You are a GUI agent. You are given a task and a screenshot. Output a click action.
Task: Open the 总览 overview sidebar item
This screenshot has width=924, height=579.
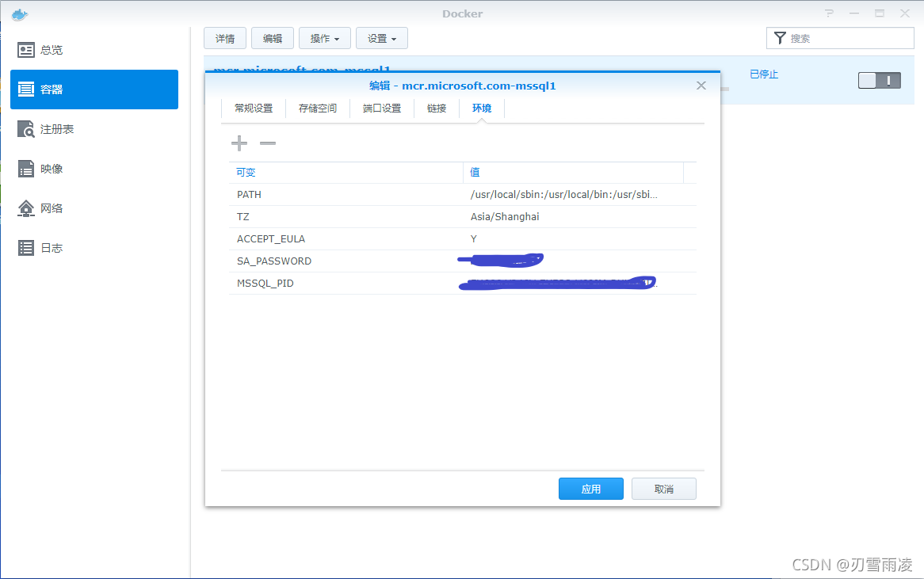(94, 50)
